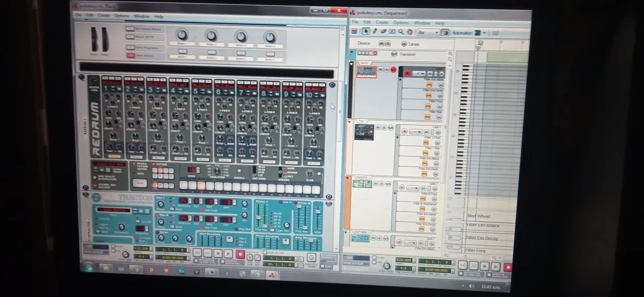Toggle ON for Filter Env Attack lane under NN19
The height and width of the screenshot is (297, 644).
coord(429,84)
